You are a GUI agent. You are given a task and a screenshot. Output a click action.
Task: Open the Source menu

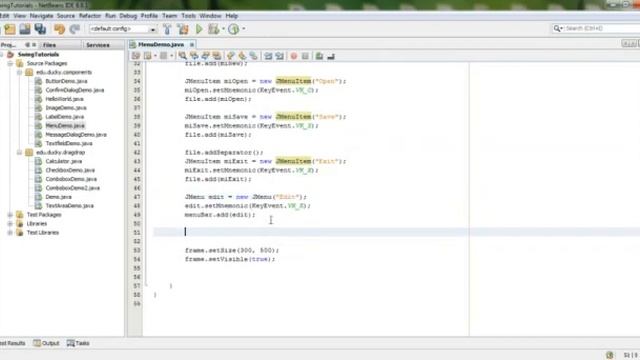pyautogui.click(x=66, y=16)
